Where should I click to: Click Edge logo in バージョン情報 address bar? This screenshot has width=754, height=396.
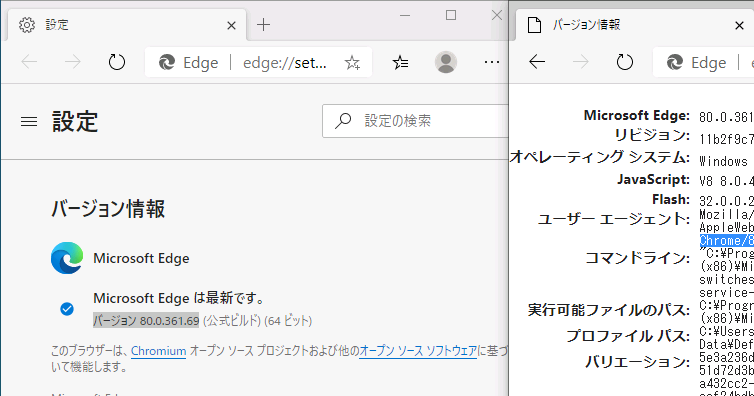tap(675, 62)
